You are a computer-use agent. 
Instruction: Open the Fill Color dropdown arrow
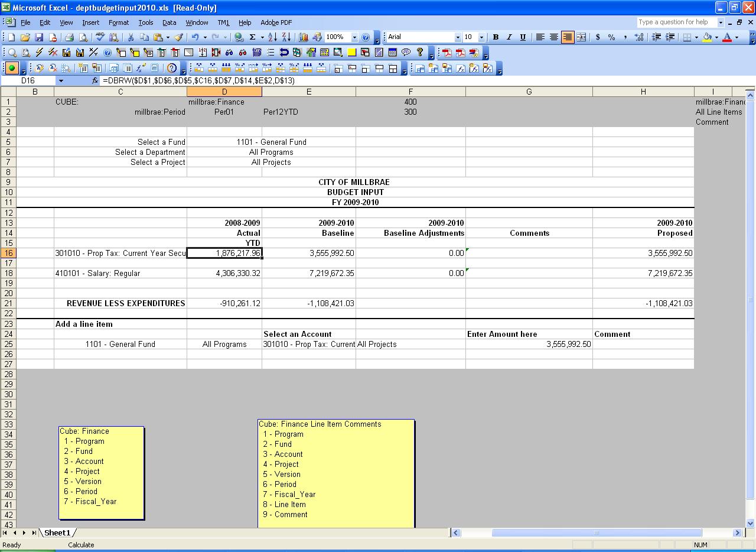(x=716, y=37)
